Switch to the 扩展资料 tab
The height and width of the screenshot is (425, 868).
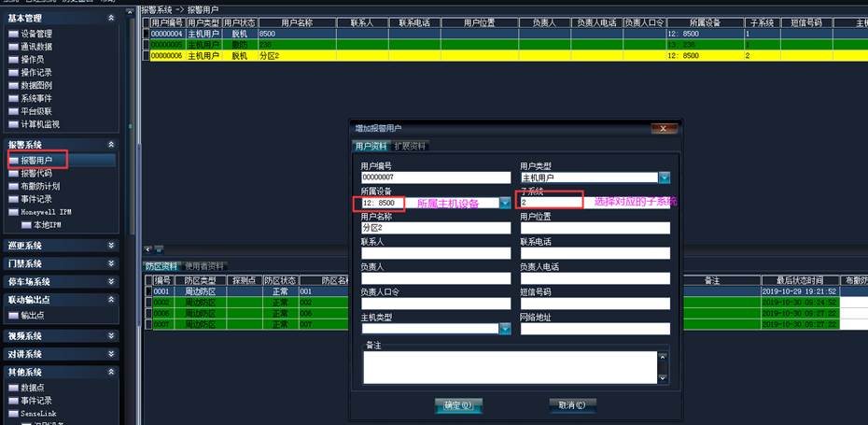[x=410, y=146]
